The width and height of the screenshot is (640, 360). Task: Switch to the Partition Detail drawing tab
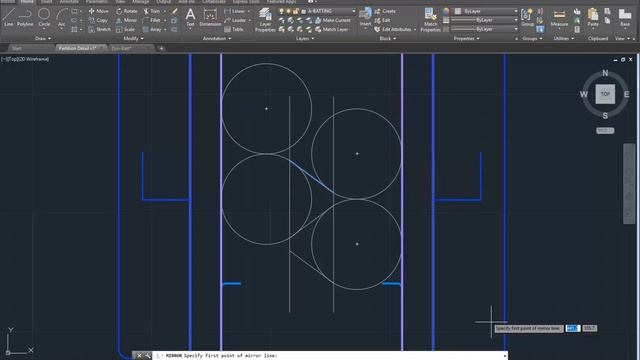pyautogui.click(x=78, y=48)
